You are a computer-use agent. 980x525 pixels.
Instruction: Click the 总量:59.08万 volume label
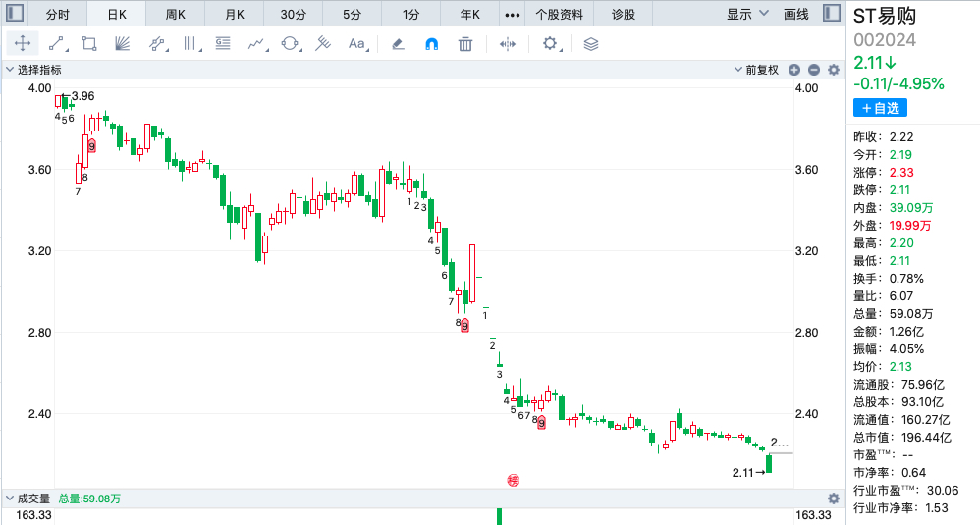[89, 499]
